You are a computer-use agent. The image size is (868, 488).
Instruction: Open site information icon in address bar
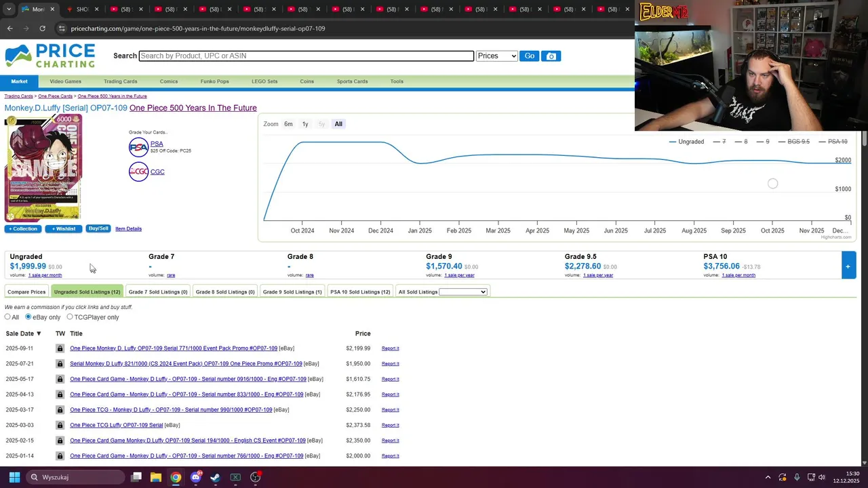tap(61, 28)
